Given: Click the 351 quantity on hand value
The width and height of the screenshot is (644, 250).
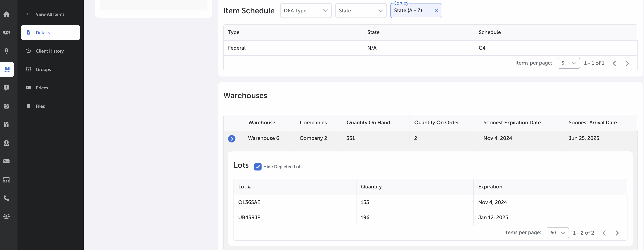Looking at the screenshot, I should coord(350,138).
